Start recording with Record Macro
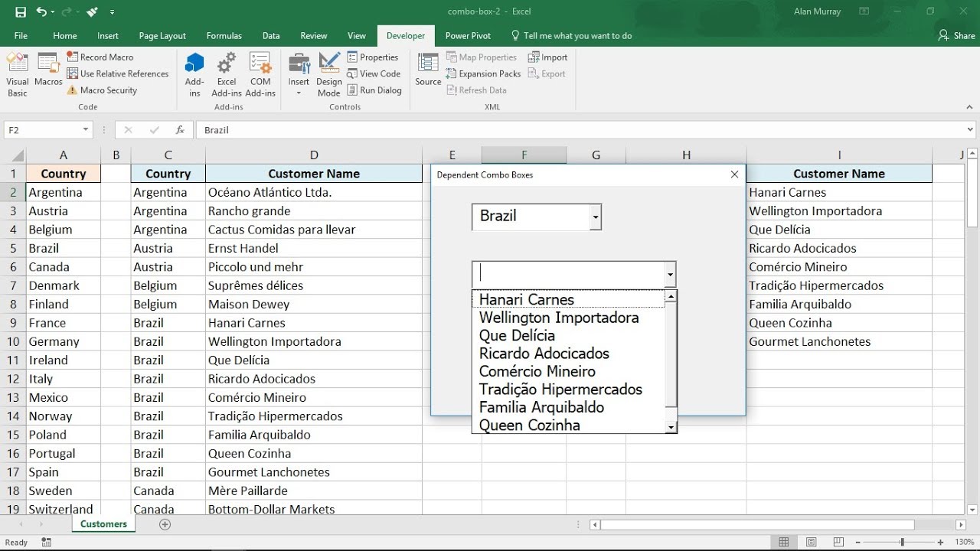Image resolution: width=980 pixels, height=551 pixels. click(x=100, y=57)
